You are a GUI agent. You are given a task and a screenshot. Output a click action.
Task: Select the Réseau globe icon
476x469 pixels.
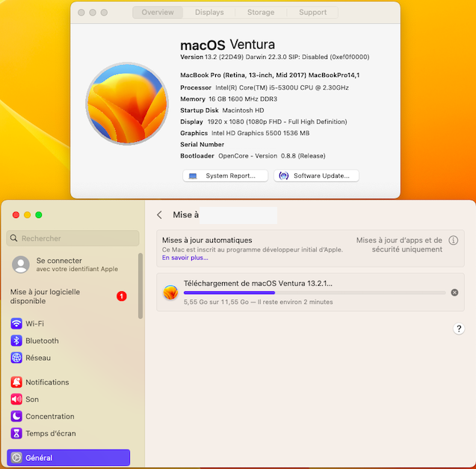coord(16,358)
